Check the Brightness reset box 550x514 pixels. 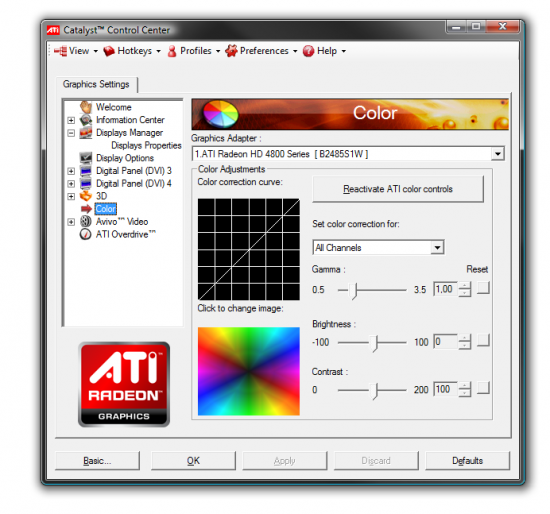coord(483,340)
